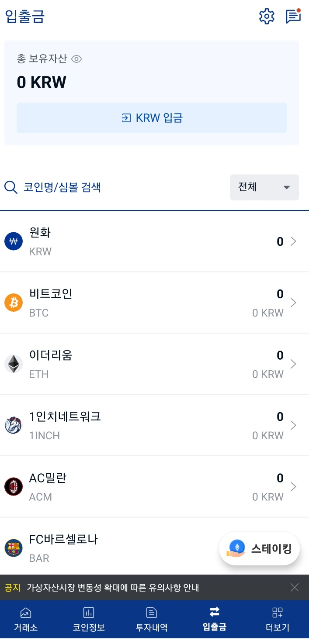The height and width of the screenshot is (644, 309).
Task: Expand the 이더리움 ETH row chevron
Action: [x=294, y=364]
